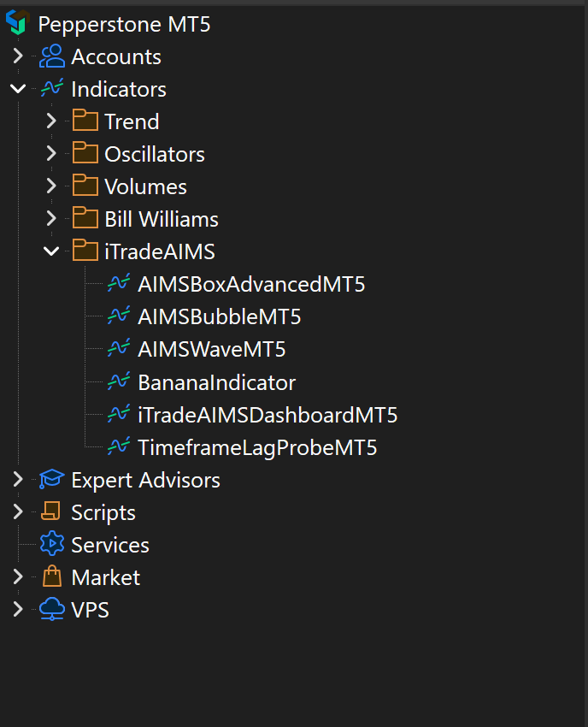Expand the Bill Williams folder
The height and width of the screenshot is (727, 588).
pyautogui.click(x=51, y=218)
